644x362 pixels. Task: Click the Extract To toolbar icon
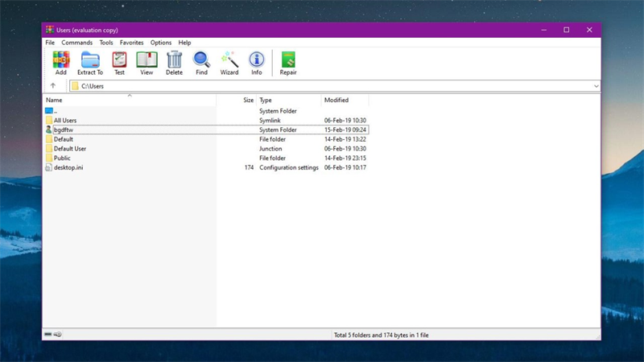[90, 60]
